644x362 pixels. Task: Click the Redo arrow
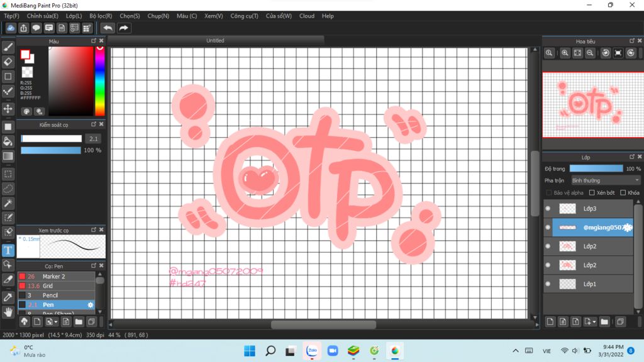click(123, 28)
